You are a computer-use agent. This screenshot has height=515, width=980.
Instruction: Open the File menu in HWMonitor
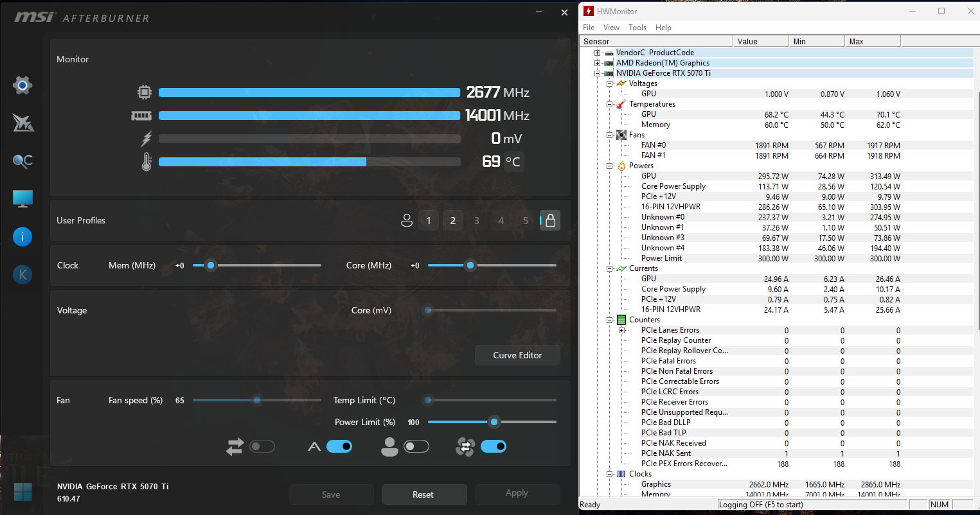tap(589, 28)
